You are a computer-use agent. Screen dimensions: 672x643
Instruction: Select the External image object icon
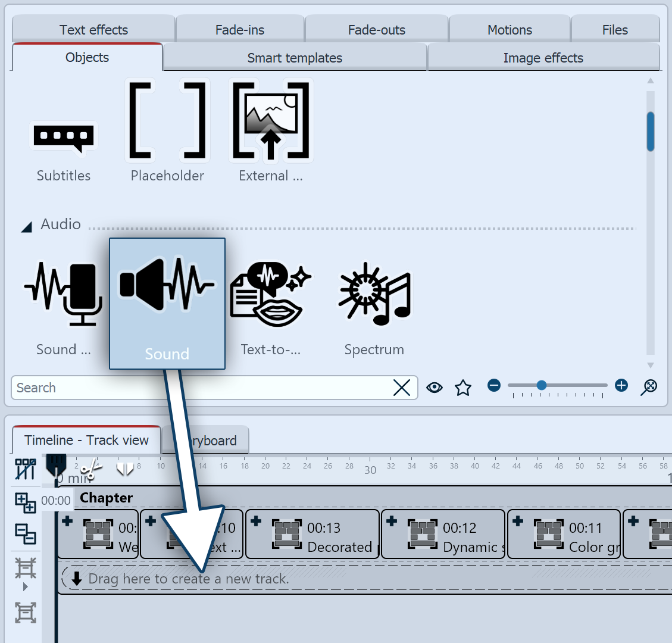click(271, 122)
